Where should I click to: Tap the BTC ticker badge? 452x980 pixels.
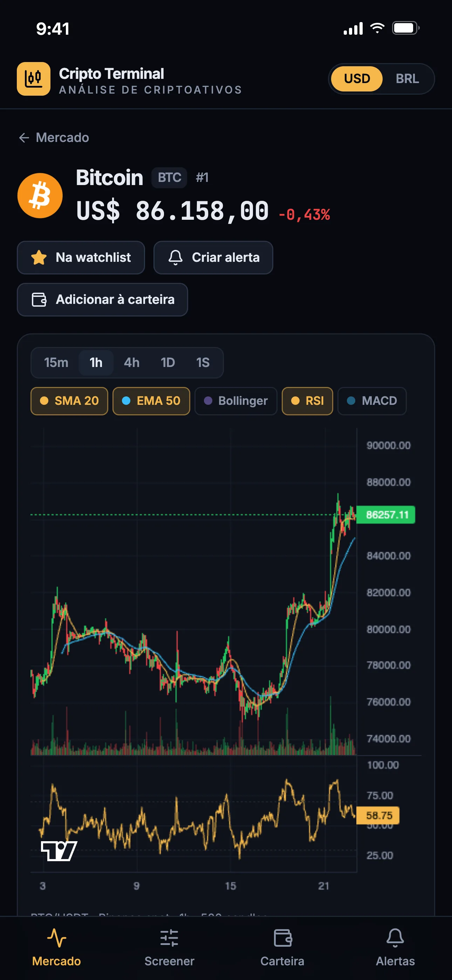(169, 178)
